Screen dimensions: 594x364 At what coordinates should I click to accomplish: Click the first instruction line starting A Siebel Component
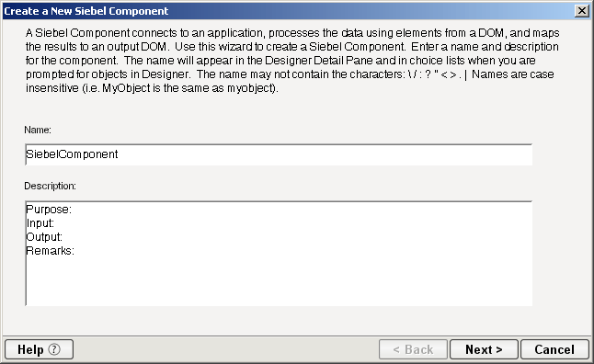pos(292,33)
